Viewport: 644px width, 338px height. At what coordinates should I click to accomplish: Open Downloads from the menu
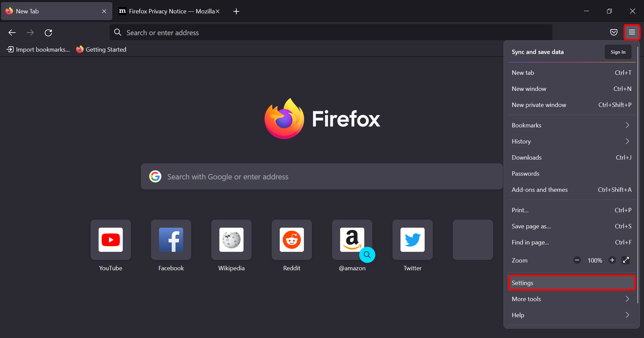point(572,158)
